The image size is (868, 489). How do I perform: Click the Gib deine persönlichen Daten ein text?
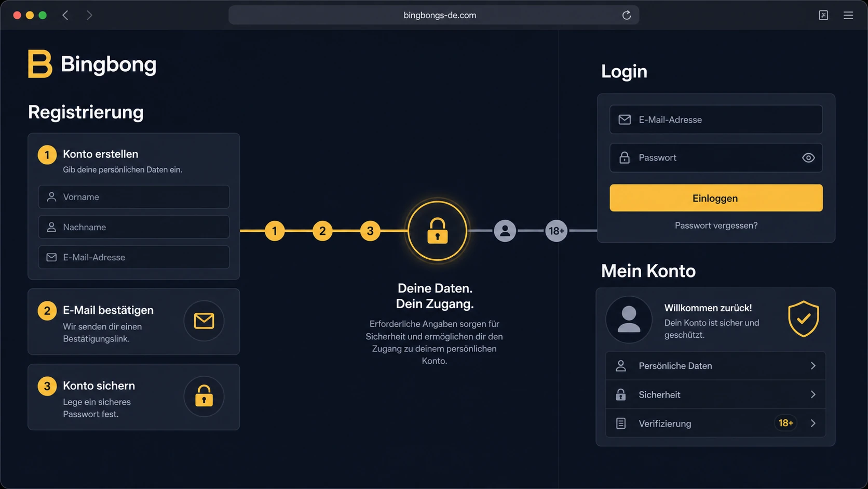(x=123, y=170)
